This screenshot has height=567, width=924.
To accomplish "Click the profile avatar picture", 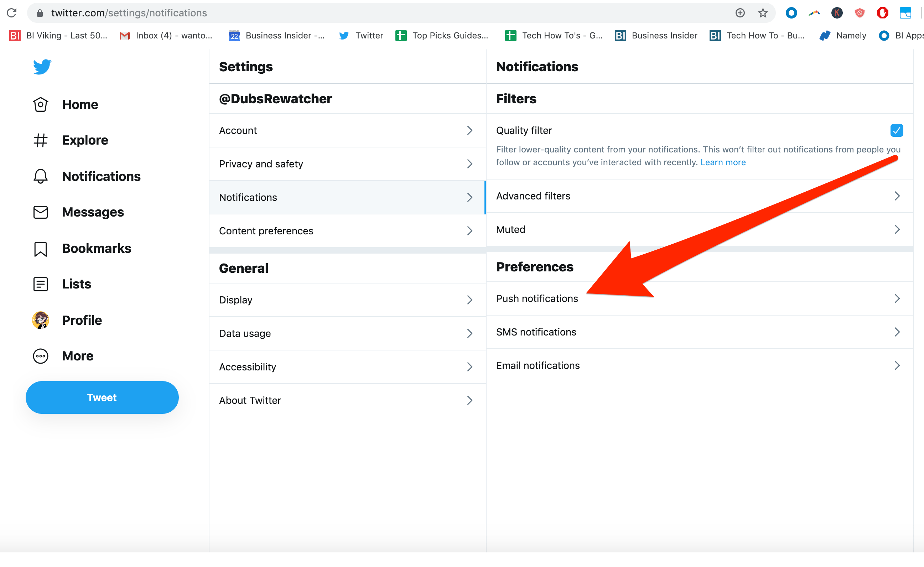I will tap(41, 320).
